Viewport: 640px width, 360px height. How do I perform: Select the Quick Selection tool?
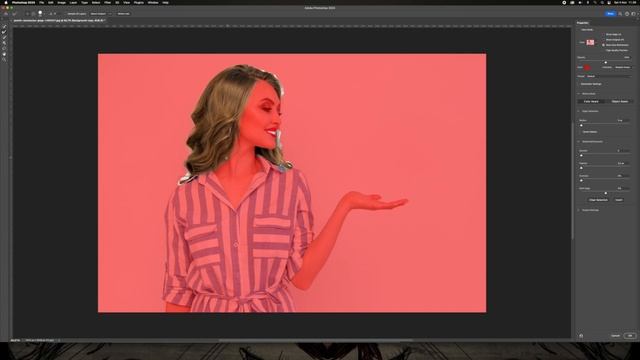(x=4, y=27)
